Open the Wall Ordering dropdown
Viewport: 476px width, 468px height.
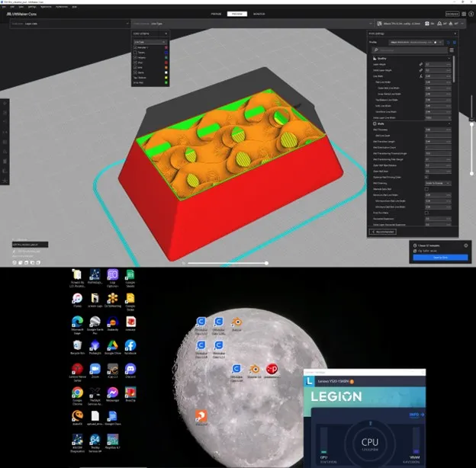(437, 183)
